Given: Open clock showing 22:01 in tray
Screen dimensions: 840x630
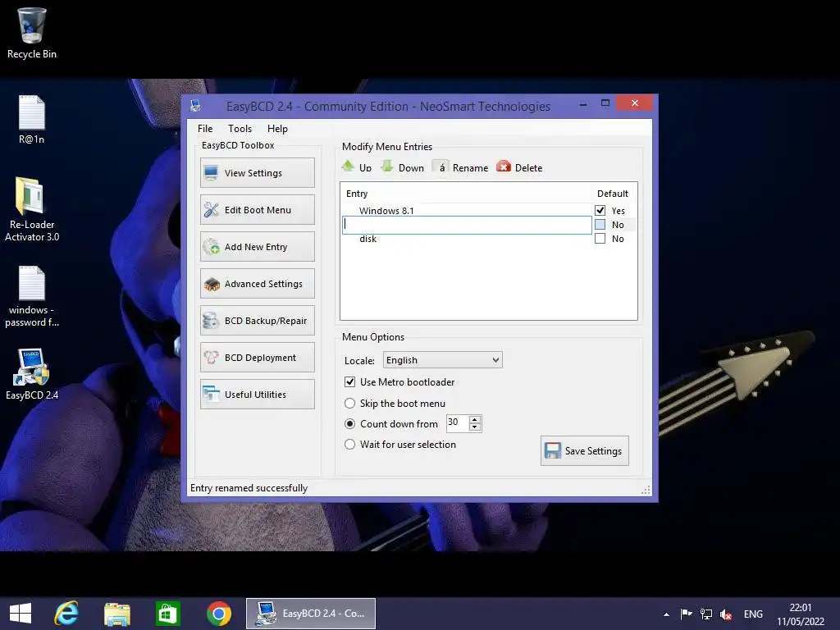Looking at the screenshot, I should (x=801, y=614).
